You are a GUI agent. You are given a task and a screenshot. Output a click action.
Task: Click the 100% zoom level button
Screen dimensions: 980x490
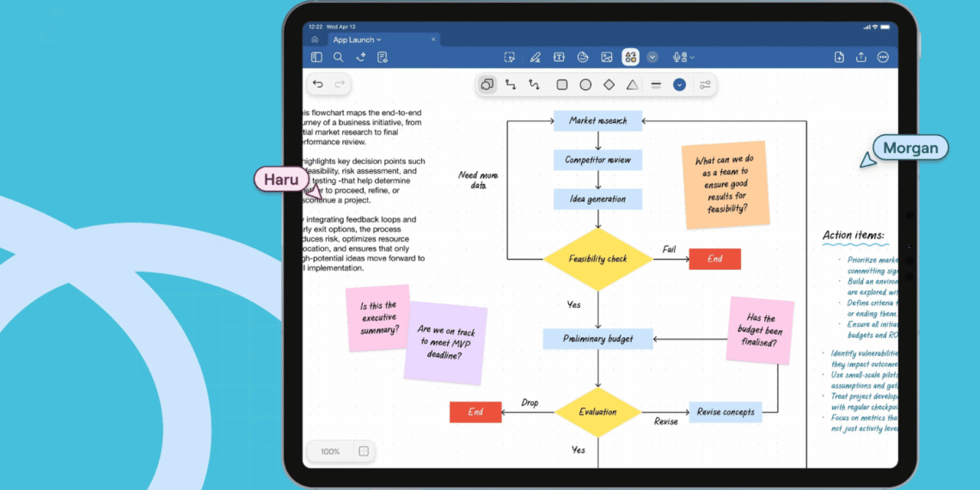coord(330,451)
